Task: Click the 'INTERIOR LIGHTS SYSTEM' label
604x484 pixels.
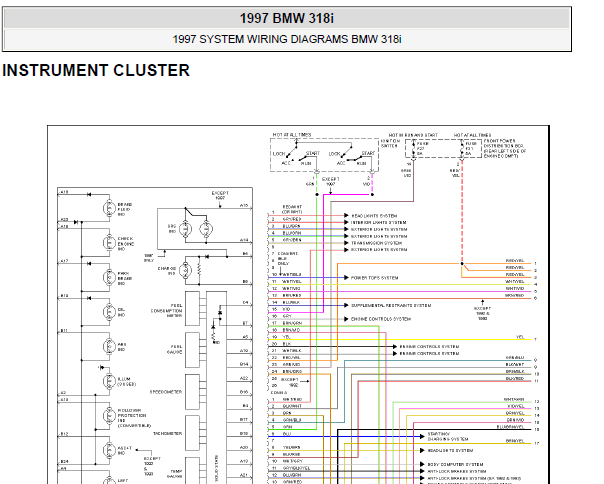Action: (379, 223)
